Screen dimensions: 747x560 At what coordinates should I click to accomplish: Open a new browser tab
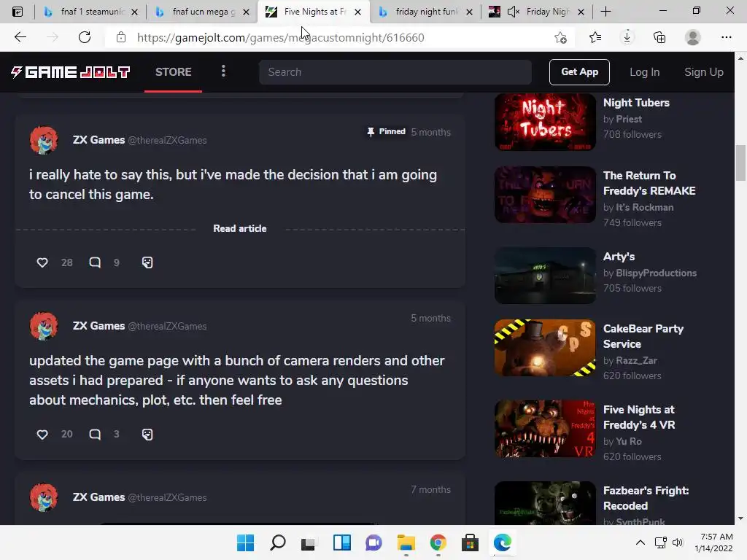605,12
